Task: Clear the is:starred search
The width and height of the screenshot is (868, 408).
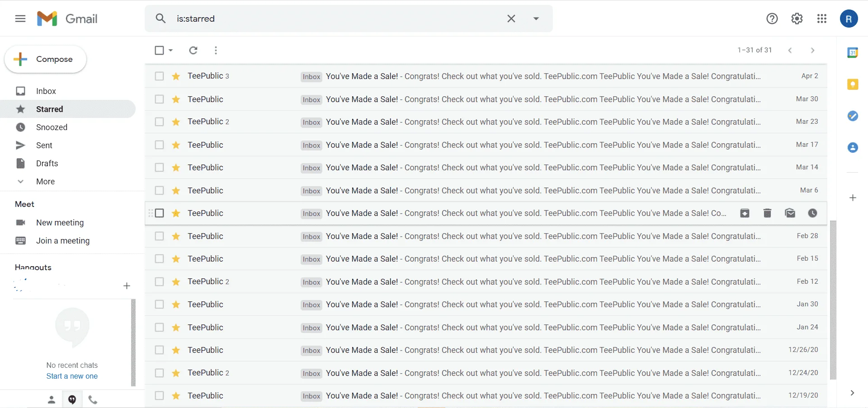Action: (x=511, y=19)
